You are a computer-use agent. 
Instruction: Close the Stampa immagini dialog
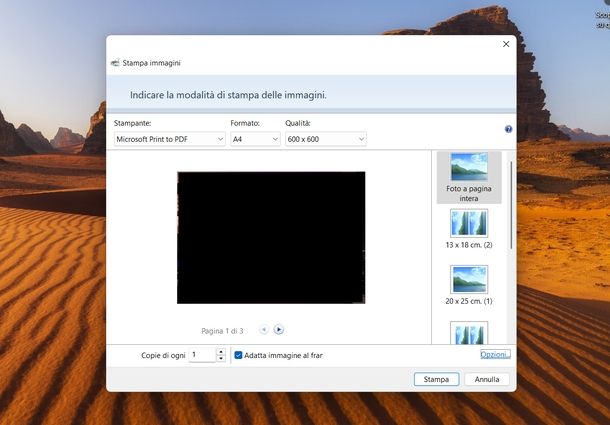click(505, 44)
